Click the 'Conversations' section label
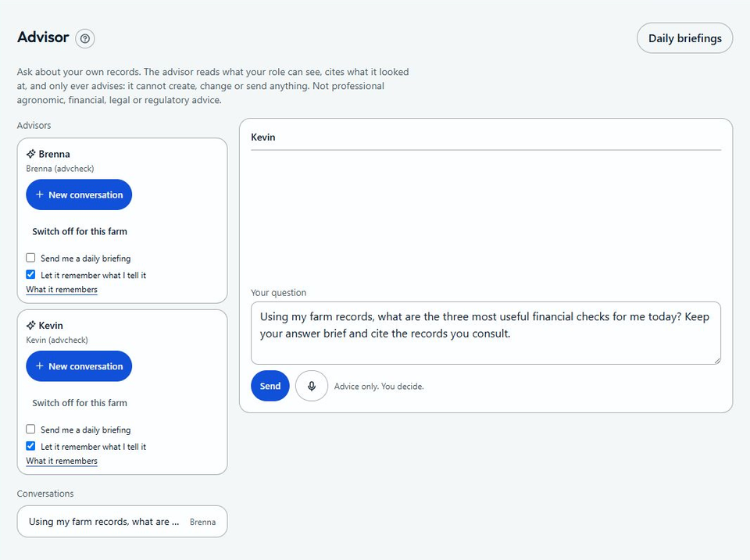The image size is (750, 560). (45, 494)
